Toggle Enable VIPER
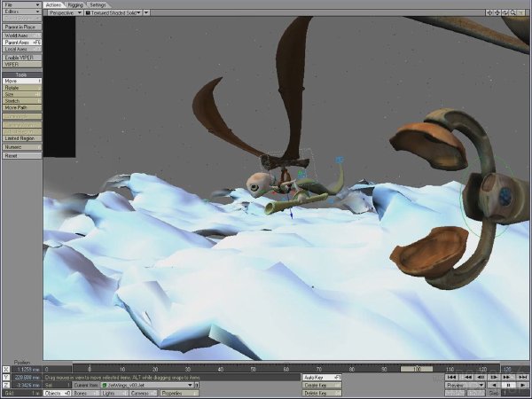This screenshot has height=399, width=532. [22, 58]
